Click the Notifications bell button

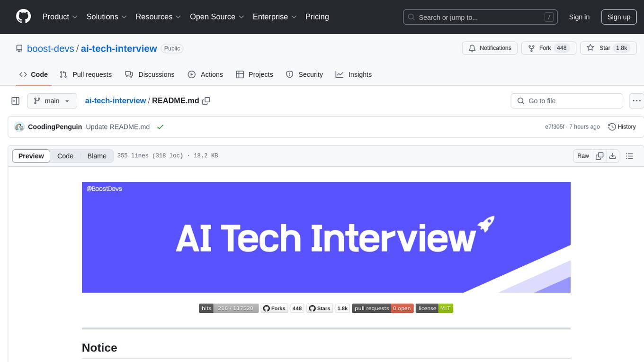point(490,48)
